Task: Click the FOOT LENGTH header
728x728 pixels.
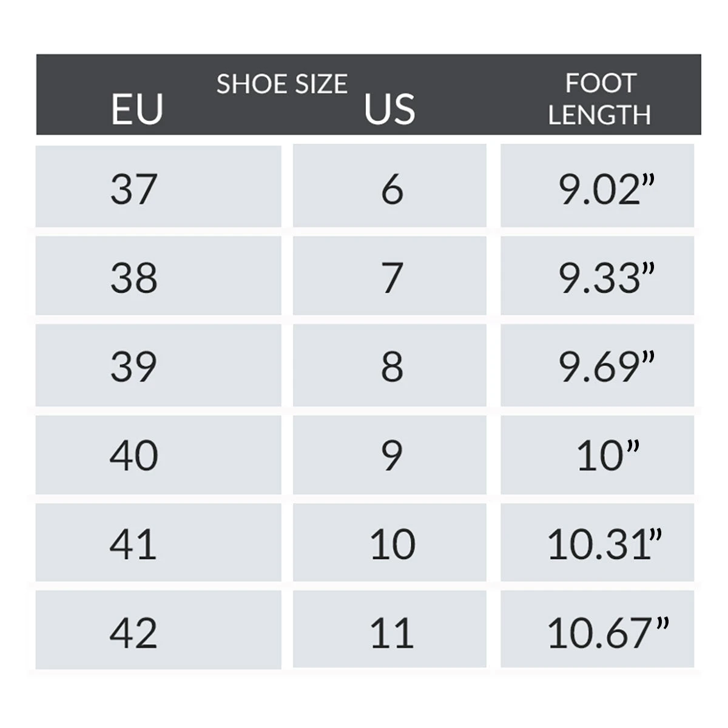Action: coord(599,99)
